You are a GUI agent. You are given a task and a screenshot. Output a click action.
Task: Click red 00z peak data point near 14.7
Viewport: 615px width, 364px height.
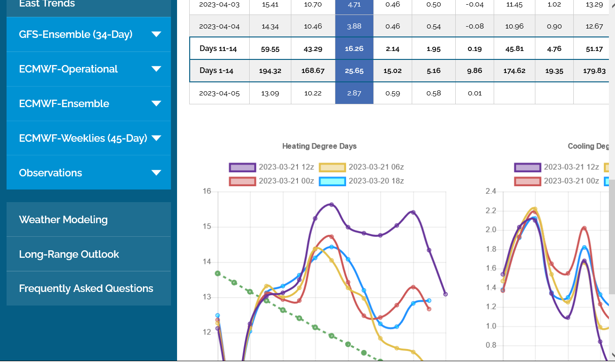pyautogui.click(x=332, y=237)
